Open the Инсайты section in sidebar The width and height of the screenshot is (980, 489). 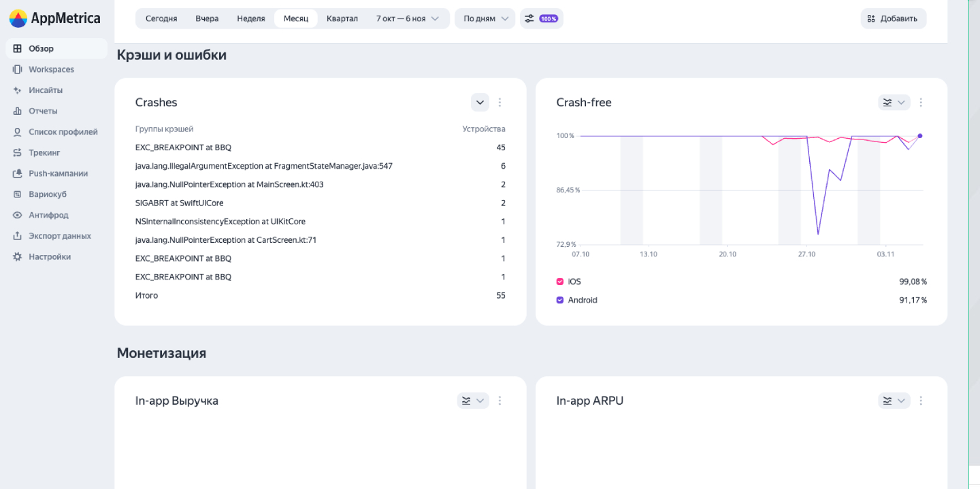47,90
